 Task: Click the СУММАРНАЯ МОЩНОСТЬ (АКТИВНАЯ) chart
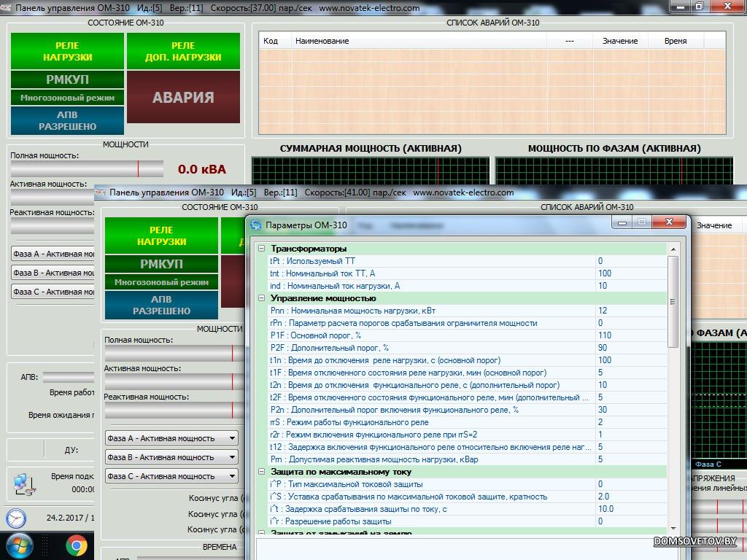tap(371, 171)
